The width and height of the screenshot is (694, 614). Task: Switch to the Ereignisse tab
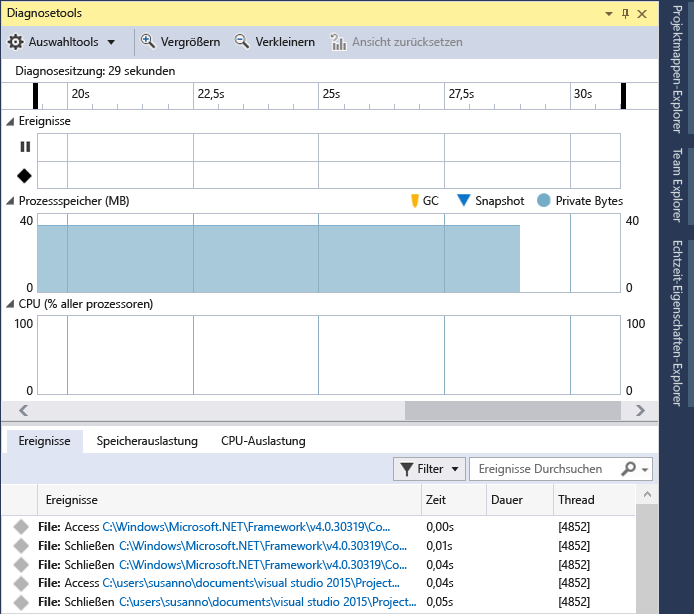(x=44, y=441)
